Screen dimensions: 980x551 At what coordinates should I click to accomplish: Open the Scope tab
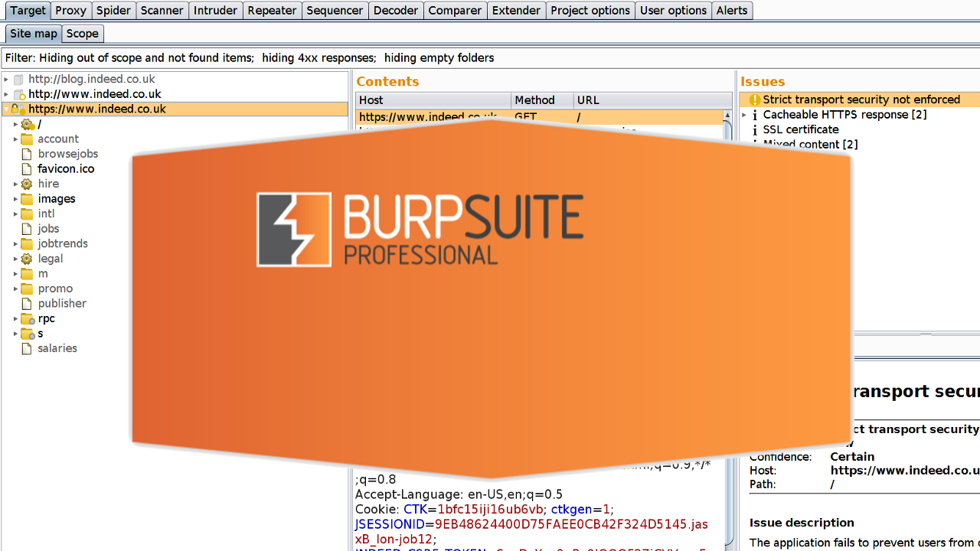(x=83, y=34)
